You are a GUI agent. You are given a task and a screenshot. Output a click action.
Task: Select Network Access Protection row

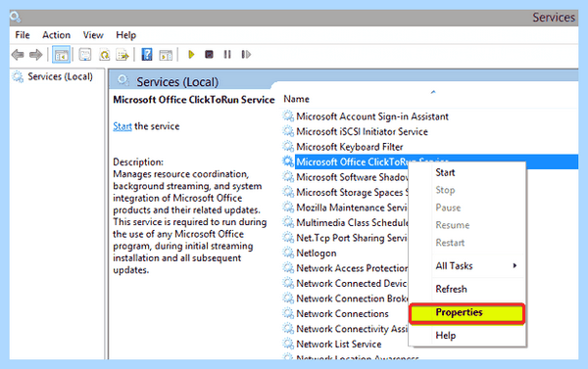(x=352, y=268)
